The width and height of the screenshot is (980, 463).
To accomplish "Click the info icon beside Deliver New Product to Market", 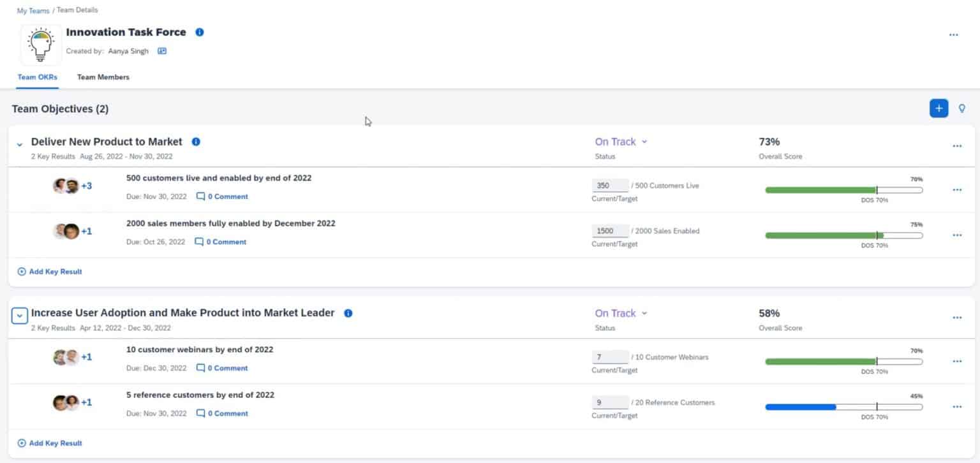I will 196,142.
